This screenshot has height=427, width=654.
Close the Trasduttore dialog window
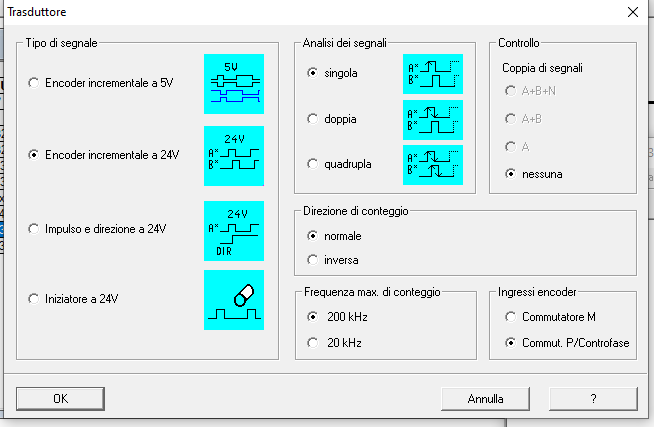[633, 12]
